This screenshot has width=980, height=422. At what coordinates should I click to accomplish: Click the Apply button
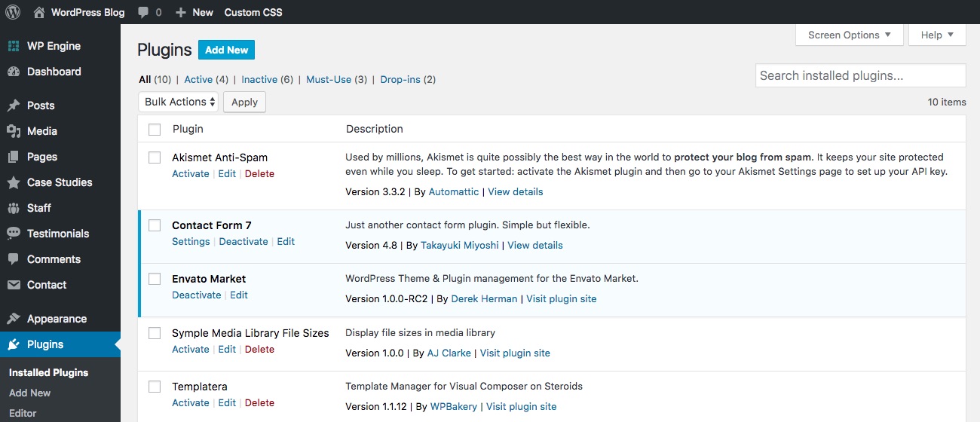coord(244,102)
